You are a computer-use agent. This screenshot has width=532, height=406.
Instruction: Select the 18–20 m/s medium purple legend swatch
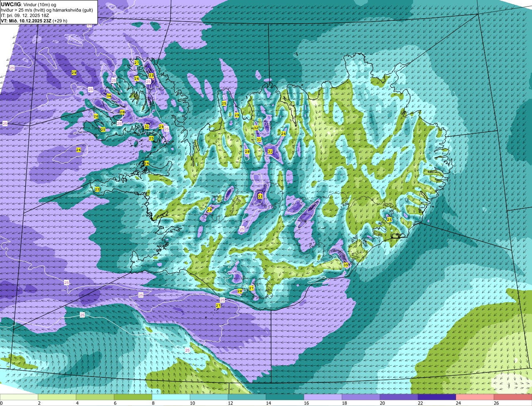pos(361,397)
